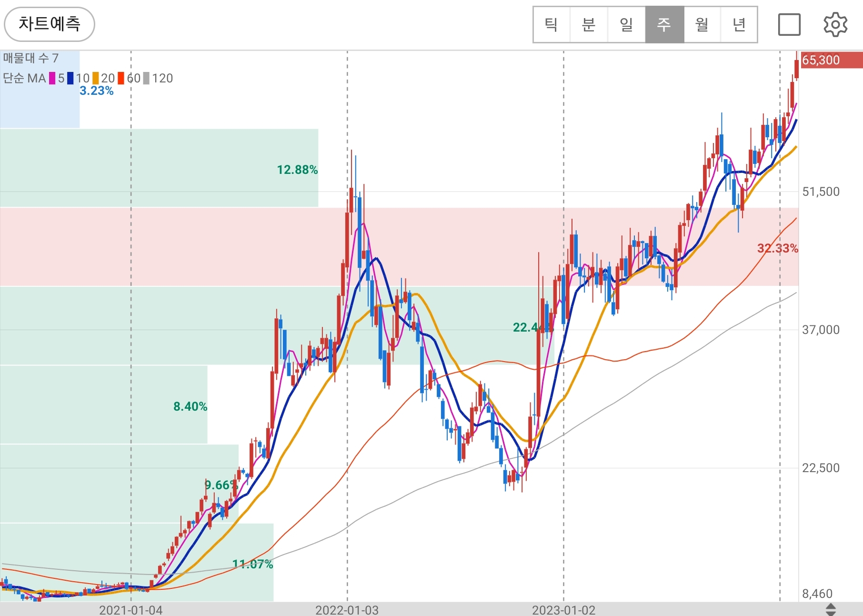
Task: Click the 37,000 price axis label
Action: click(x=821, y=330)
